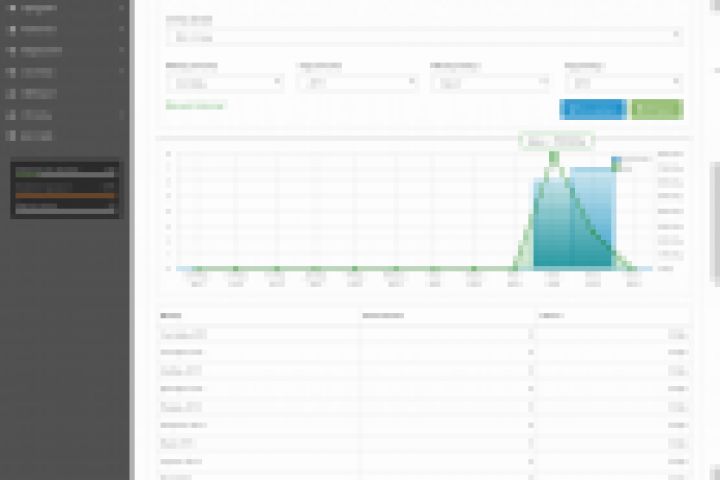Click the last sidebar menu item icon
Screen dimensions: 720x480
click(12, 136)
